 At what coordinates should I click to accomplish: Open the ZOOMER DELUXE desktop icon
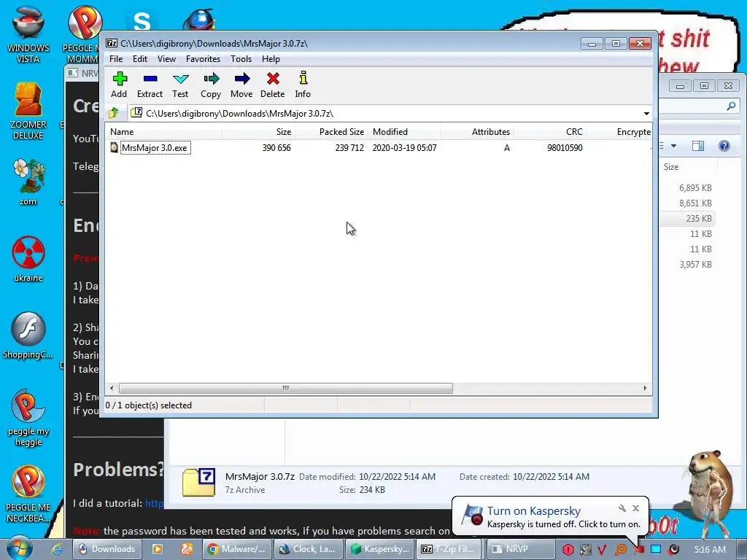pos(28,112)
